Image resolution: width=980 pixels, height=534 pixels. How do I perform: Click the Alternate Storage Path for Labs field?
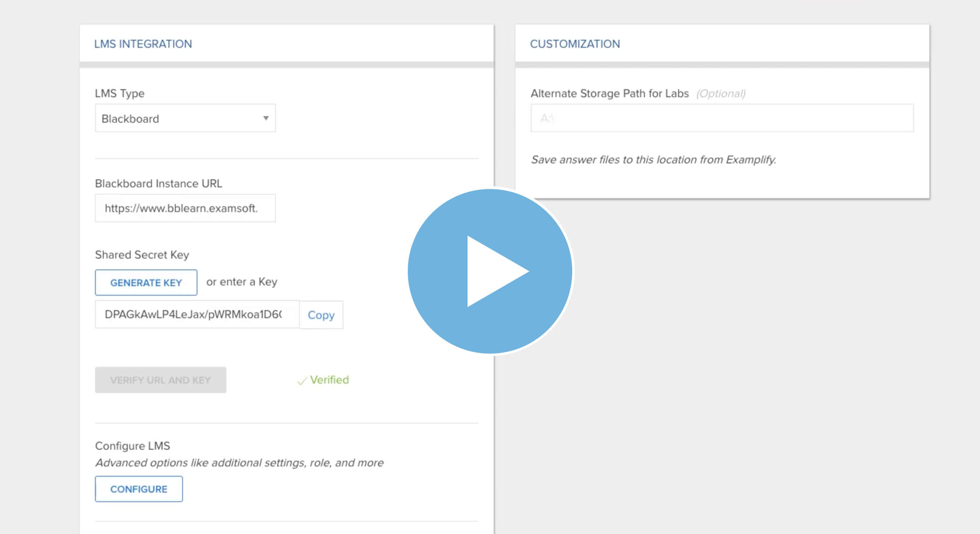click(x=722, y=118)
